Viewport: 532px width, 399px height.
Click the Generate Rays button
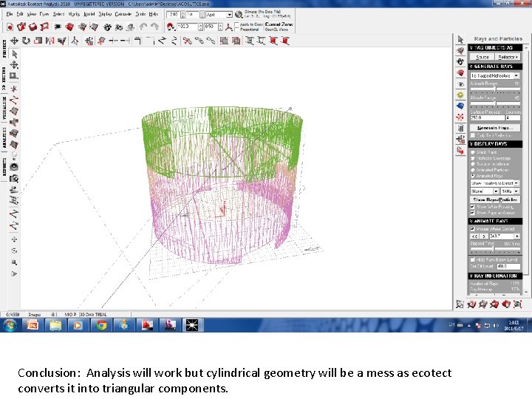click(494, 128)
